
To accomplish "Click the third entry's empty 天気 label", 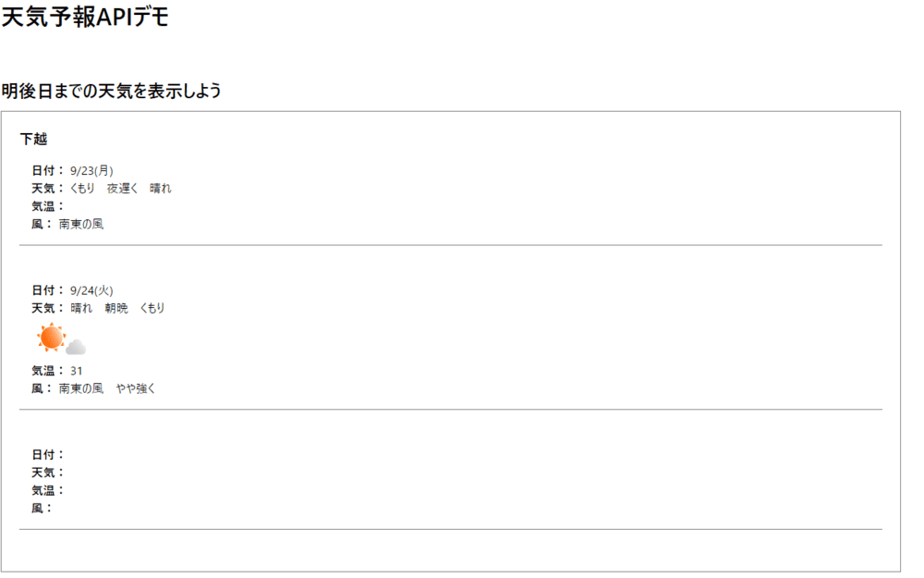I will pos(47,472).
